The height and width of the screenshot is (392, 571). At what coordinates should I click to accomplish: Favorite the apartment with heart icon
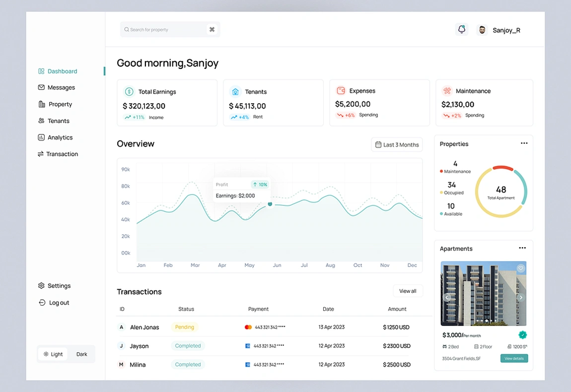(521, 268)
